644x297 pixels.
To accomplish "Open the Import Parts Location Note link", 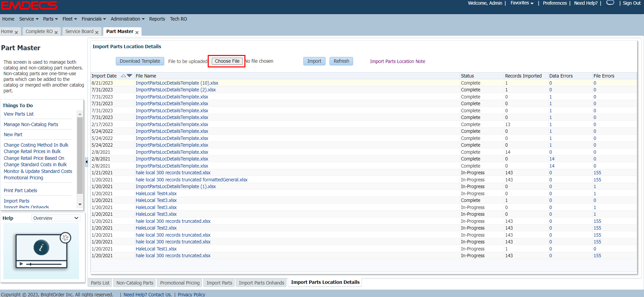I will click(398, 61).
